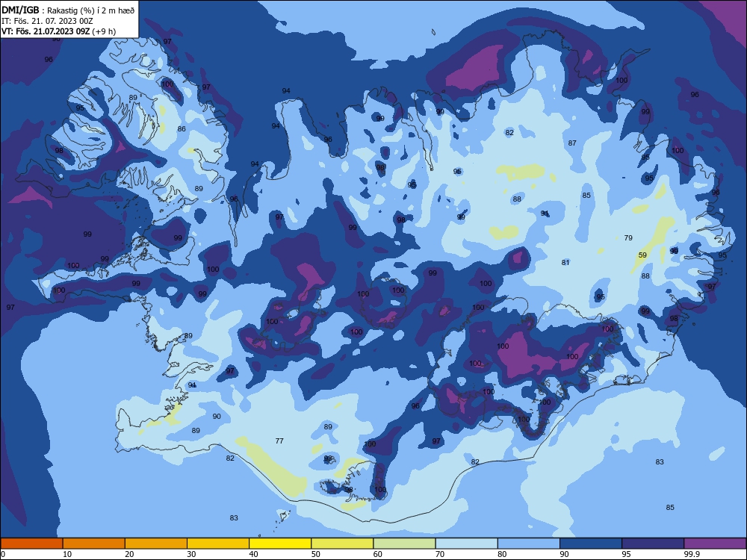Click the 40–50 bright yellow legend swatch
747x560 pixels.
point(280,544)
